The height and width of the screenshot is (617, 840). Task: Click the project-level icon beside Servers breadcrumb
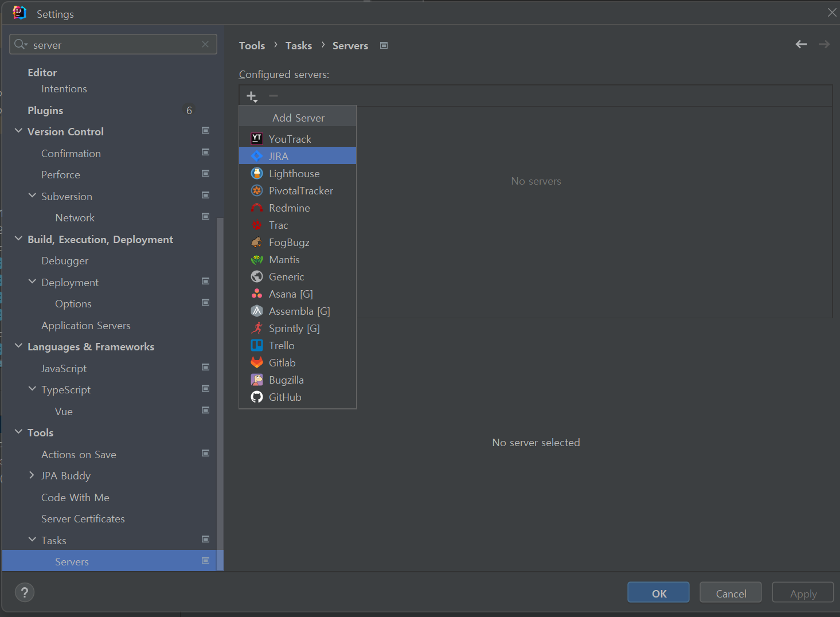384,45
